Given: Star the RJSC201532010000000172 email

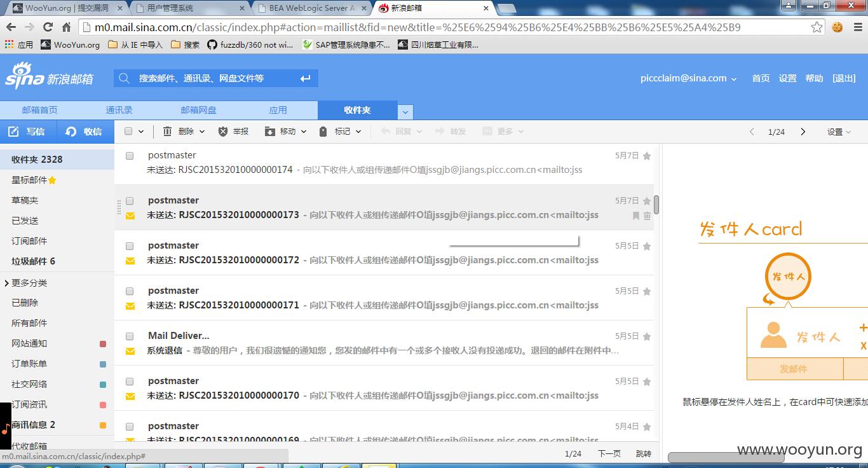Looking at the screenshot, I should 647,246.
